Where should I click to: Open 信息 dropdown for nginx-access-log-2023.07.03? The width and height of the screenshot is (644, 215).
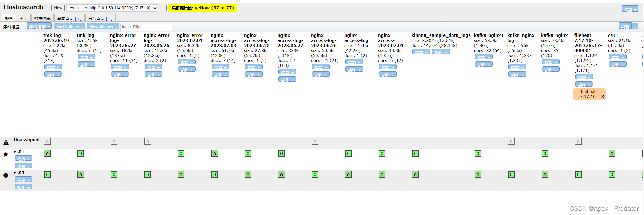(220, 67)
